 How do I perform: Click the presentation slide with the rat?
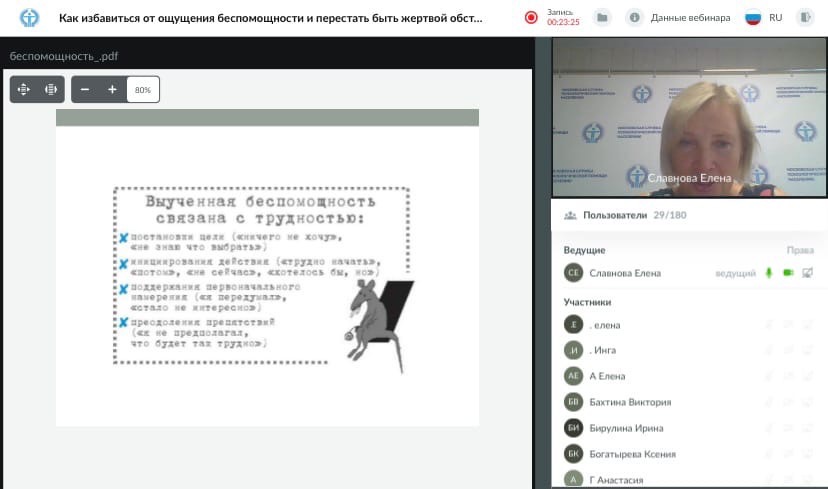(267, 268)
